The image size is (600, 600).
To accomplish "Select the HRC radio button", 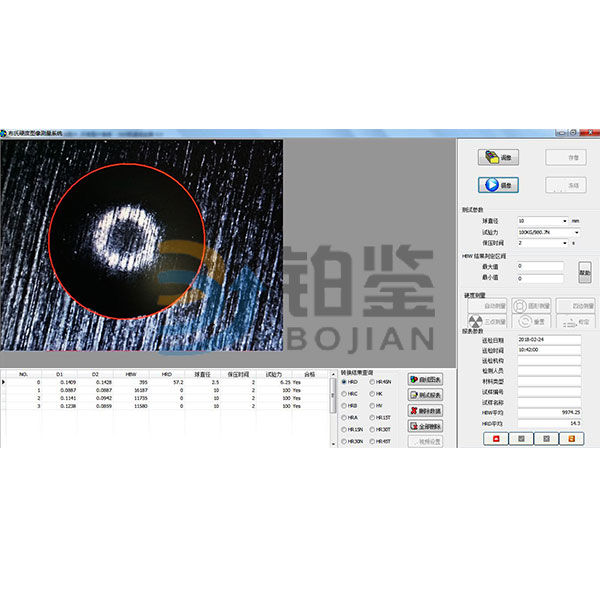I will (x=346, y=394).
